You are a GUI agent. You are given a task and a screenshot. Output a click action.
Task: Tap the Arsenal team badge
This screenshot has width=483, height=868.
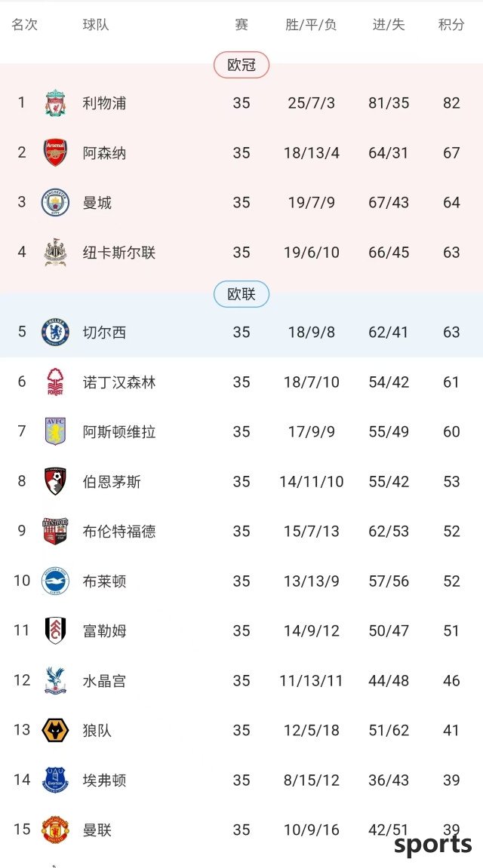(x=55, y=153)
